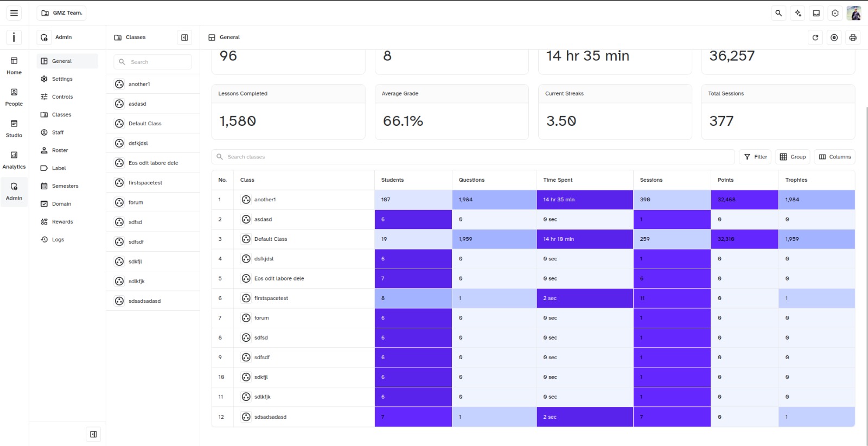
Task: Open the GMZ Team workspace selector
Action: (x=62, y=13)
